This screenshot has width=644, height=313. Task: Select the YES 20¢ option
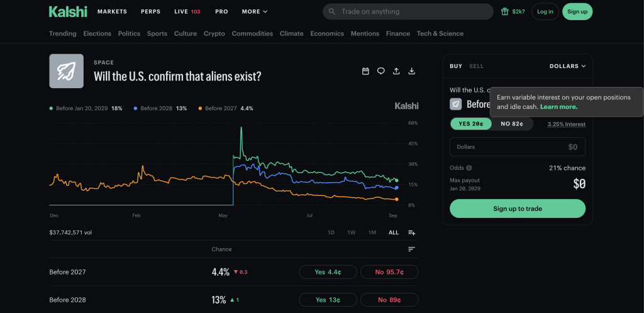470,124
